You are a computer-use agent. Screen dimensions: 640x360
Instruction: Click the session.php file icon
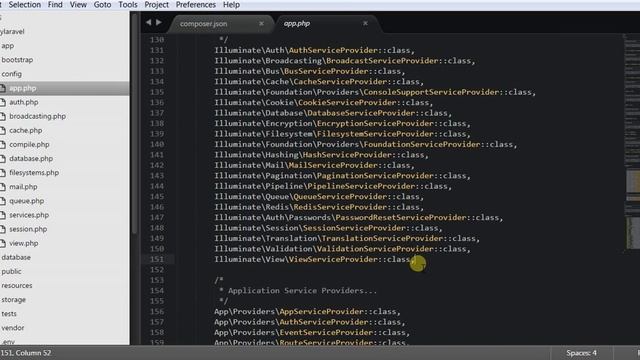pos(2,229)
